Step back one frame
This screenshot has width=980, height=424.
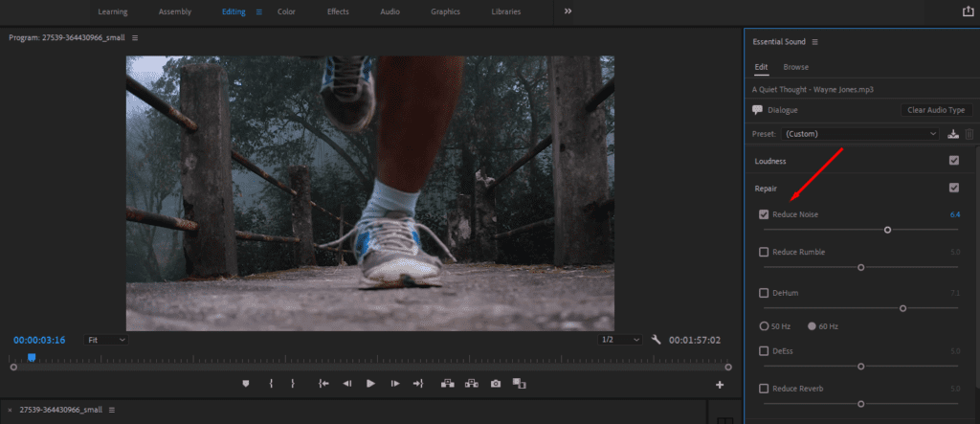pos(346,384)
